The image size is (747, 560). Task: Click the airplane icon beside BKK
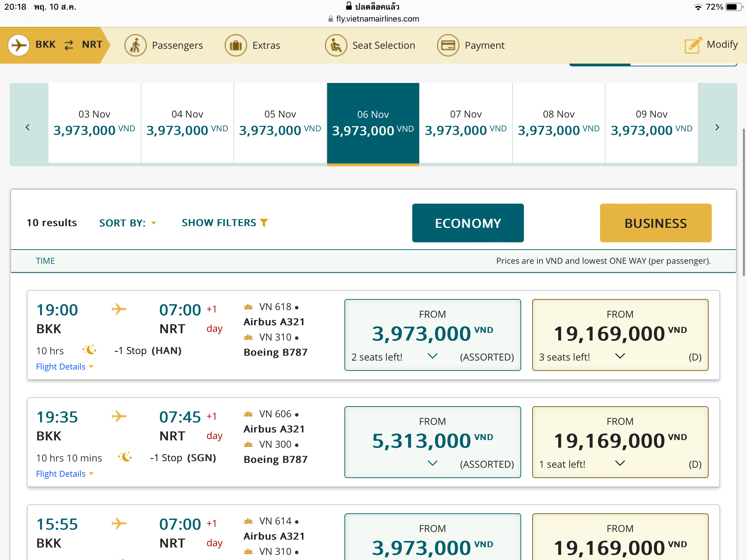pyautogui.click(x=18, y=45)
